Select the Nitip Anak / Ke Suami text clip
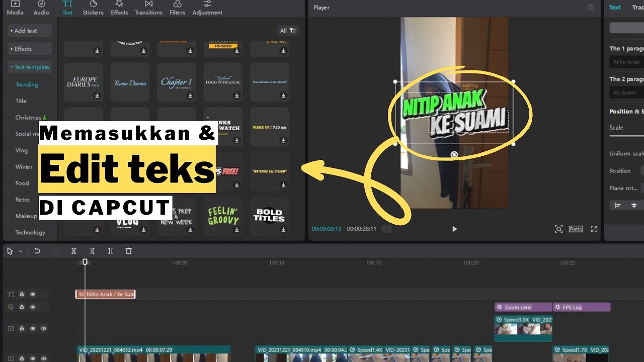Image resolution: width=644 pixels, height=362 pixels. point(106,294)
